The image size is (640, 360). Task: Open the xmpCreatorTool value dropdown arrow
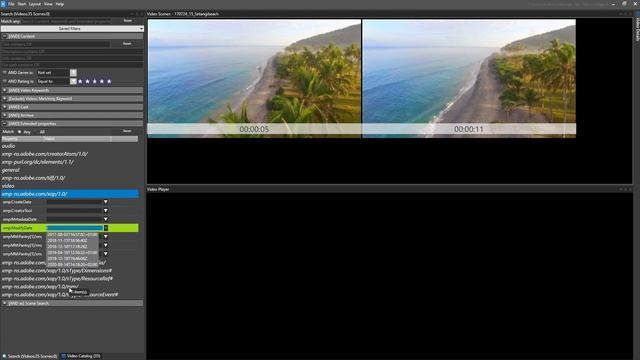point(105,211)
